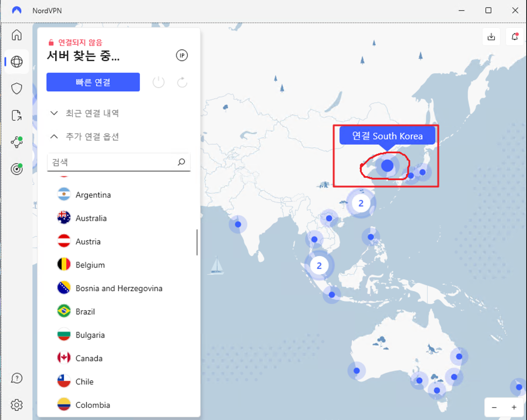This screenshot has height=420, width=527.
Task: Open the Threat Protection shield icon
Action: pyautogui.click(x=17, y=88)
